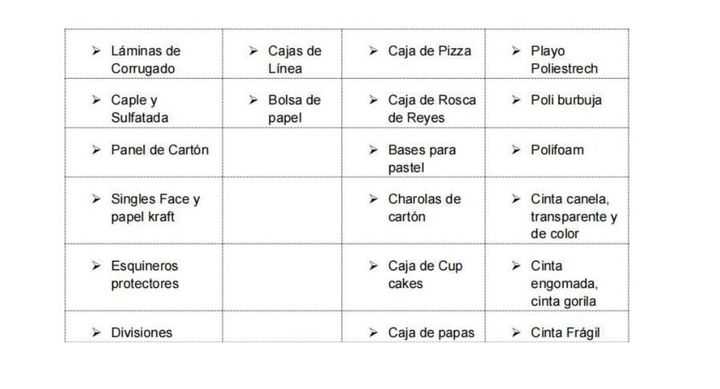Screen dimensions: 720x389
Task: Click the Cinta engomada, cinta gorila text
Action: point(564,283)
